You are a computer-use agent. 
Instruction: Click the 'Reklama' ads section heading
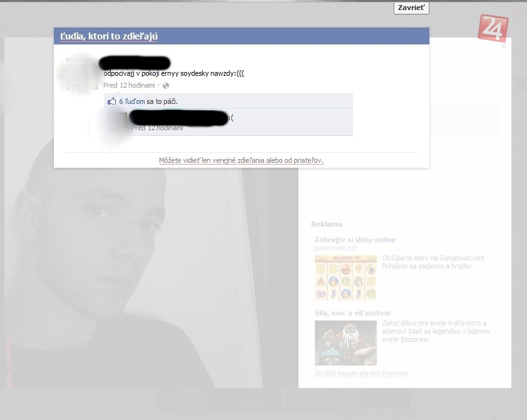[327, 224]
